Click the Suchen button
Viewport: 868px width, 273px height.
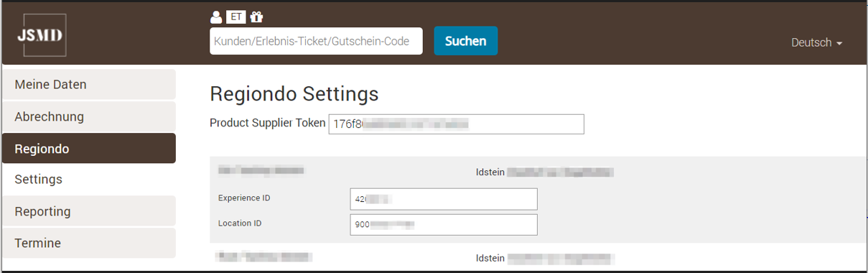(466, 41)
